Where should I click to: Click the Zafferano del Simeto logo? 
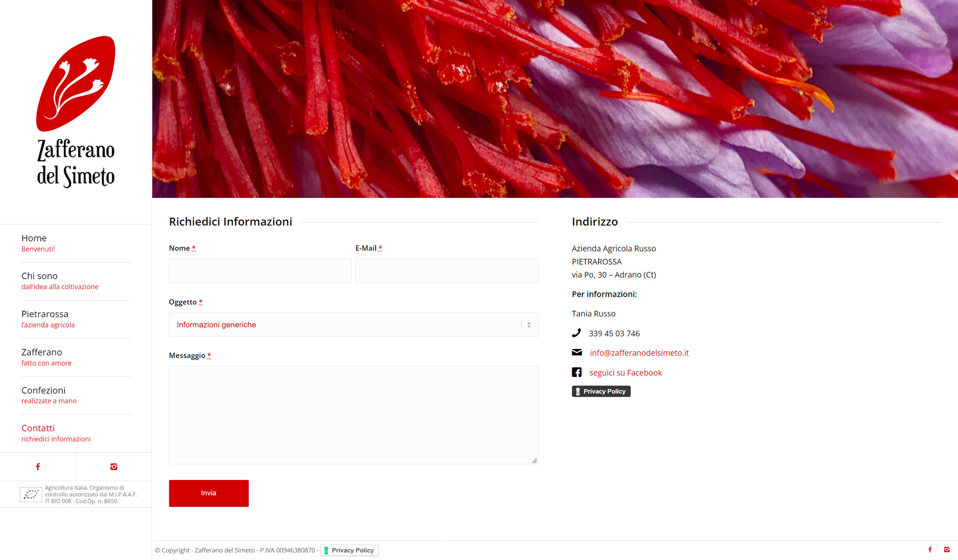(76, 112)
